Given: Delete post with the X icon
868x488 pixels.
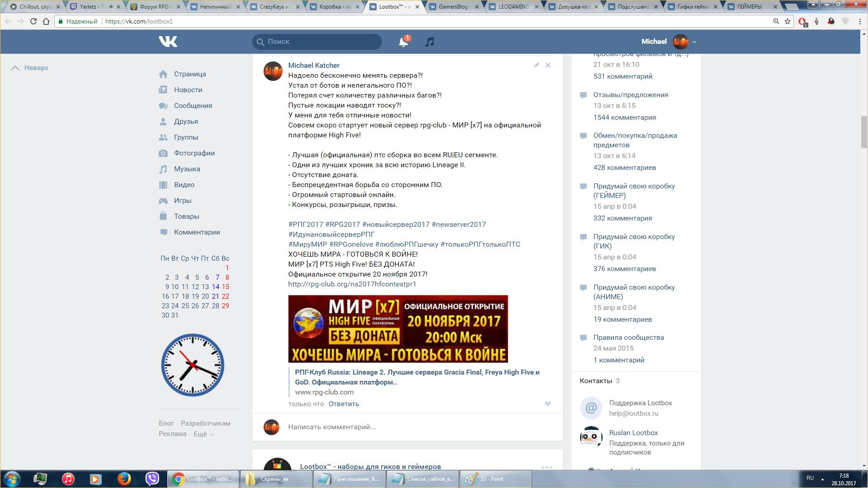Looking at the screenshot, I should pyautogui.click(x=547, y=65).
